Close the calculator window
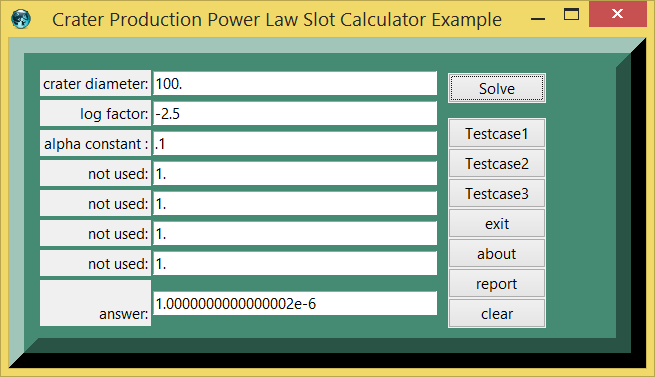Image resolution: width=655 pixels, height=377 pixels. pos(617,14)
